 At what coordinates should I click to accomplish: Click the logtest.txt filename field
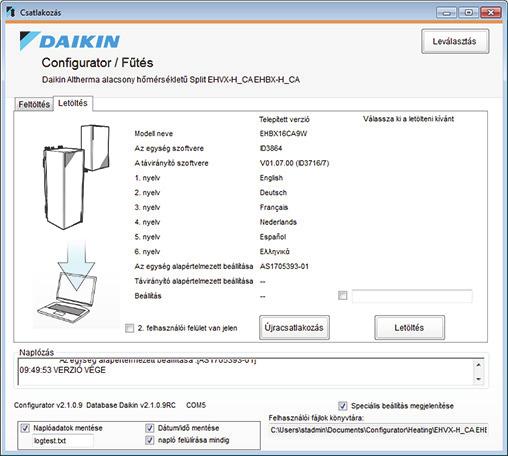63,441
